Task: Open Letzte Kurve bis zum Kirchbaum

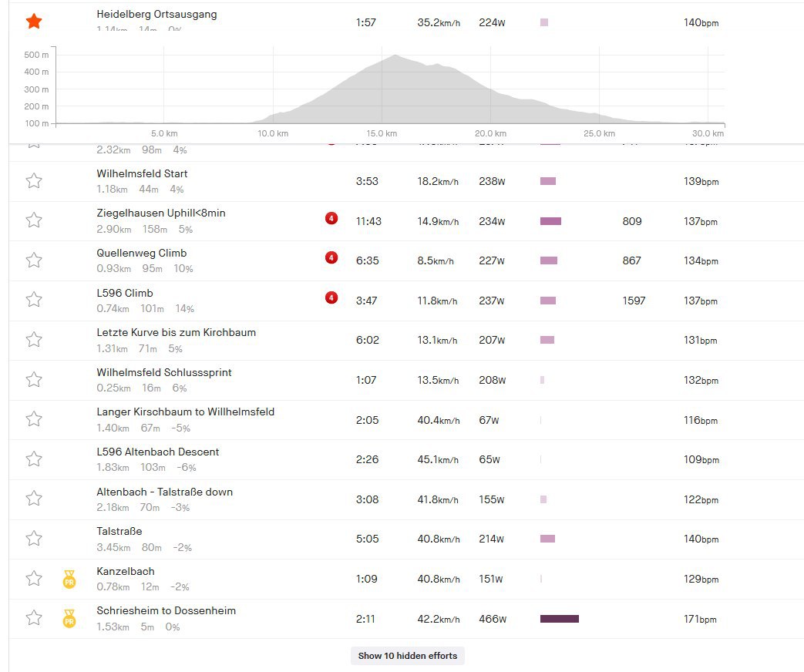Action: coord(176,332)
